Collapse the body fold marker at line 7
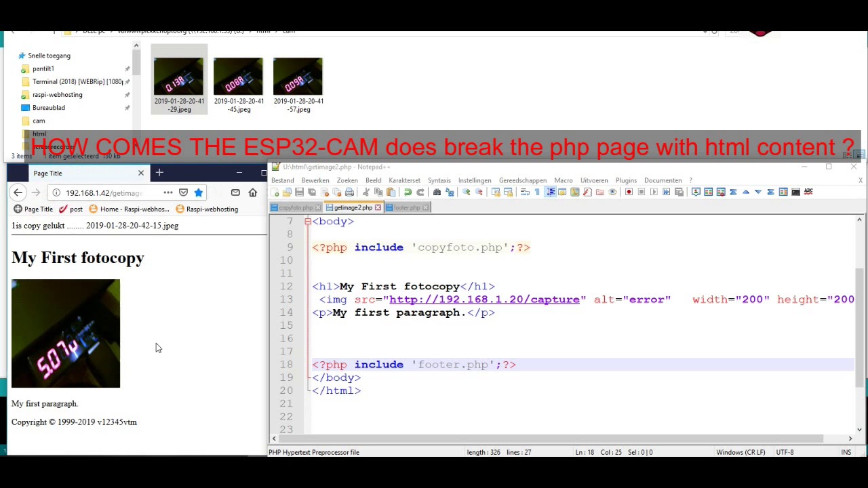The height and width of the screenshot is (488, 868). (307, 222)
